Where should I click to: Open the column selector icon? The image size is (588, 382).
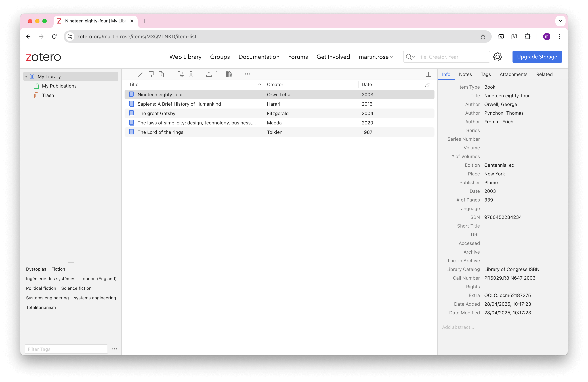click(428, 74)
